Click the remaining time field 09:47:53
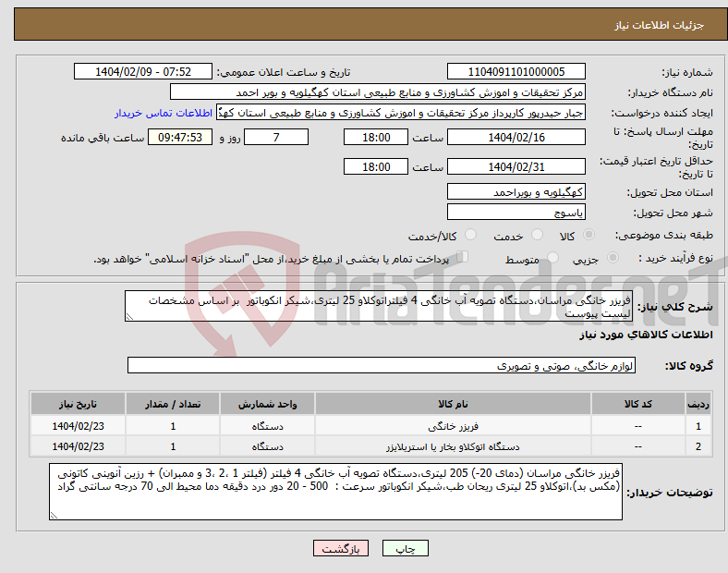This screenshot has width=728, height=573. click(x=180, y=137)
